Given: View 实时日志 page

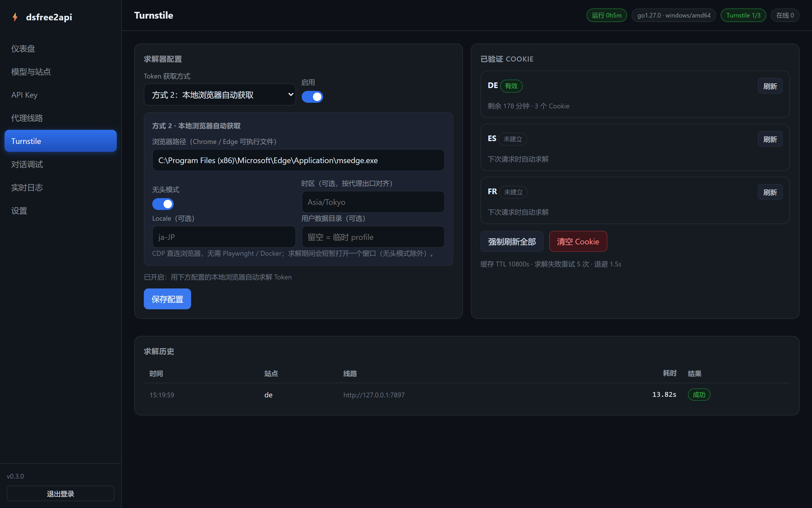Looking at the screenshot, I should coord(60,187).
